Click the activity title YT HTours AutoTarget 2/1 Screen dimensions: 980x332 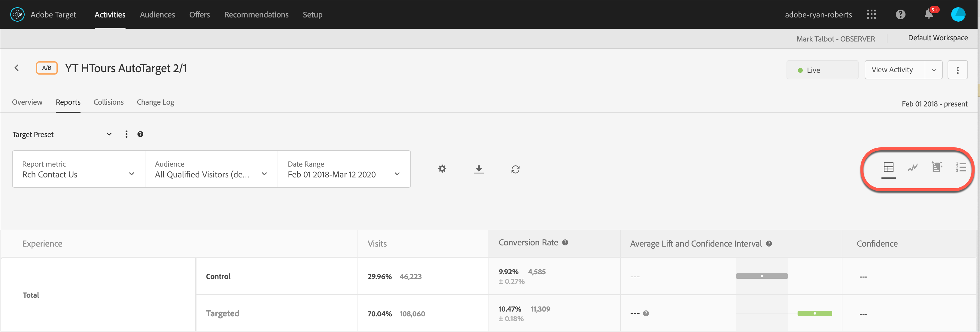[126, 68]
